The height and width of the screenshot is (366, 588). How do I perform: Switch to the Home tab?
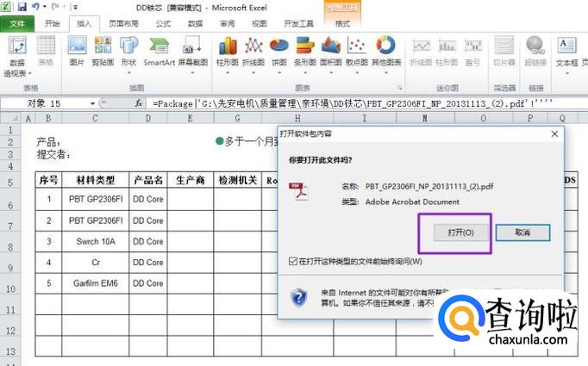(52, 24)
